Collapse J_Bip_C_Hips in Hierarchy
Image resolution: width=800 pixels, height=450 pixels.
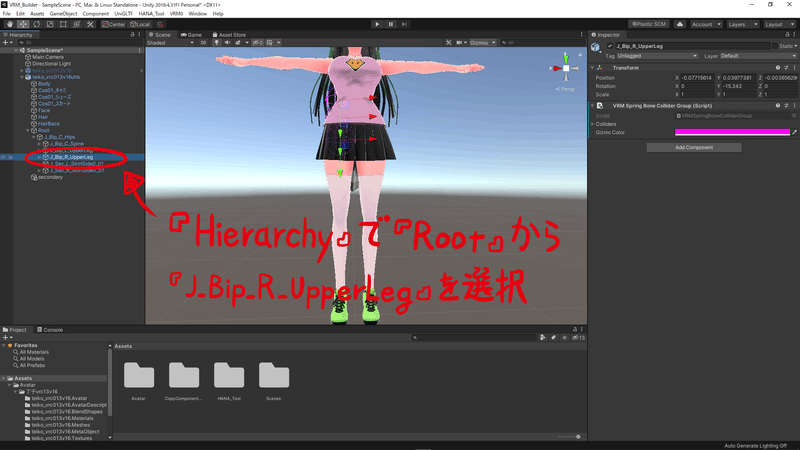(x=34, y=137)
